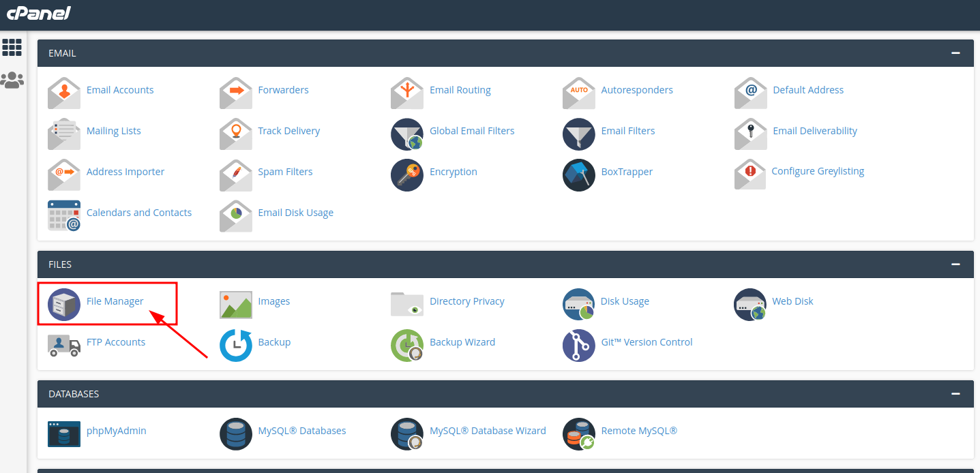Open the Remote MySQL® link
980x473 pixels.
(639, 431)
